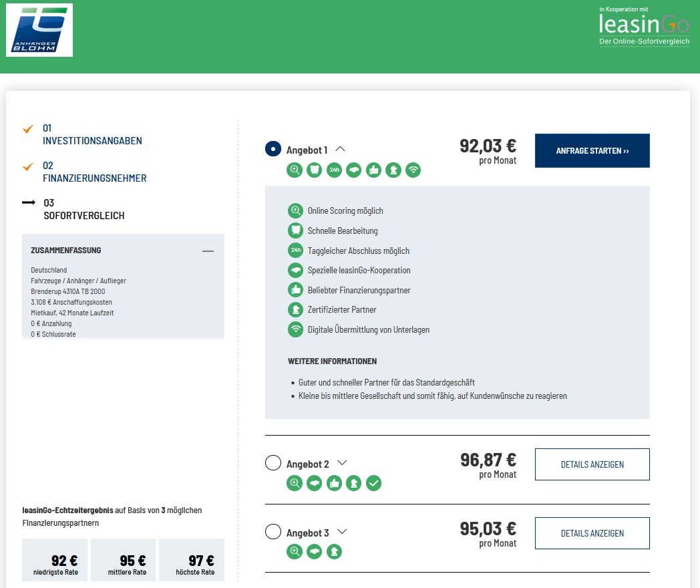The height and width of the screenshot is (588, 700).
Task: Click icon beside 'Digitale Übermittlung von Unterlagen'
Action: (x=295, y=329)
